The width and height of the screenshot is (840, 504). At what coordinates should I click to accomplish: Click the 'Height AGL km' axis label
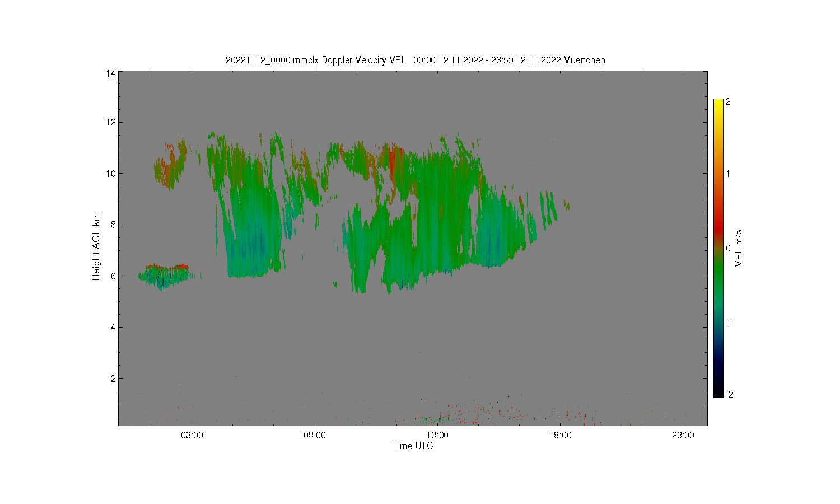[96, 247]
